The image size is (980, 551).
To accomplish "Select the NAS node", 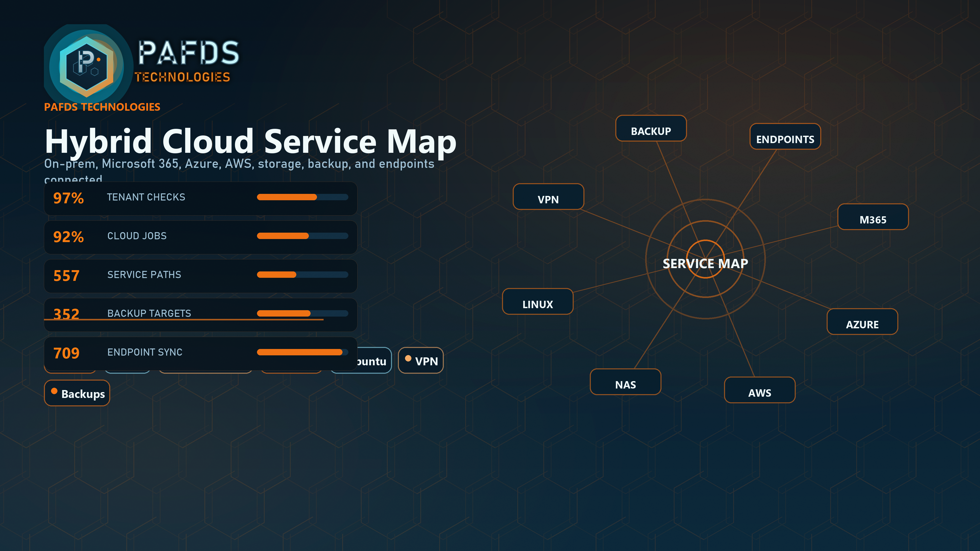I will pyautogui.click(x=626, y=382).
